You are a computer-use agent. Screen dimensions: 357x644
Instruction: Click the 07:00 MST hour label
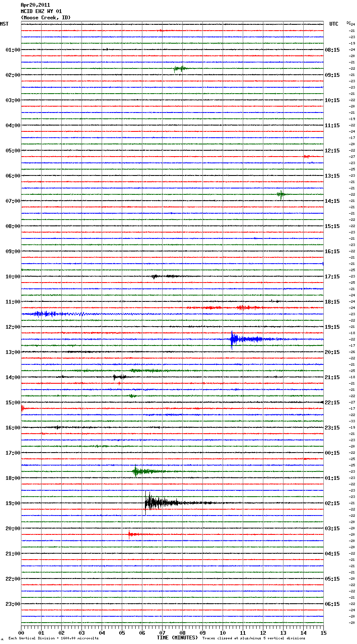(13, 201)
